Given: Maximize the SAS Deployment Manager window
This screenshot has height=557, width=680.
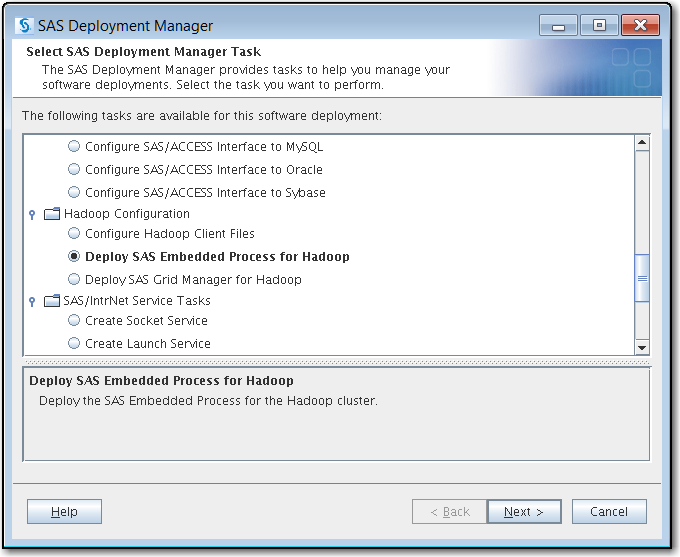Looking at the screenshot, I should pyautogui.click(x=599, y=25).
